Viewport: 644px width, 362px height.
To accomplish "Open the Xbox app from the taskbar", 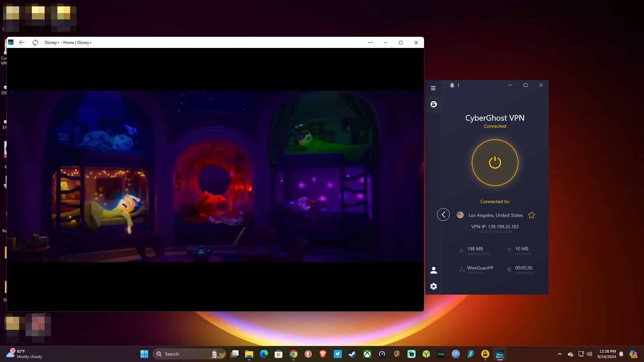I will point(368,354).
